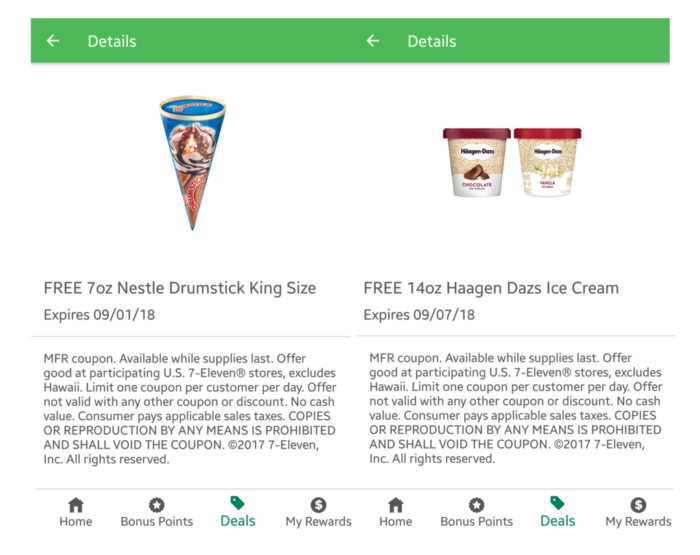Select Deals tag icon in right bar
This screenshot has width=700, height=555.
pos(557,503)
